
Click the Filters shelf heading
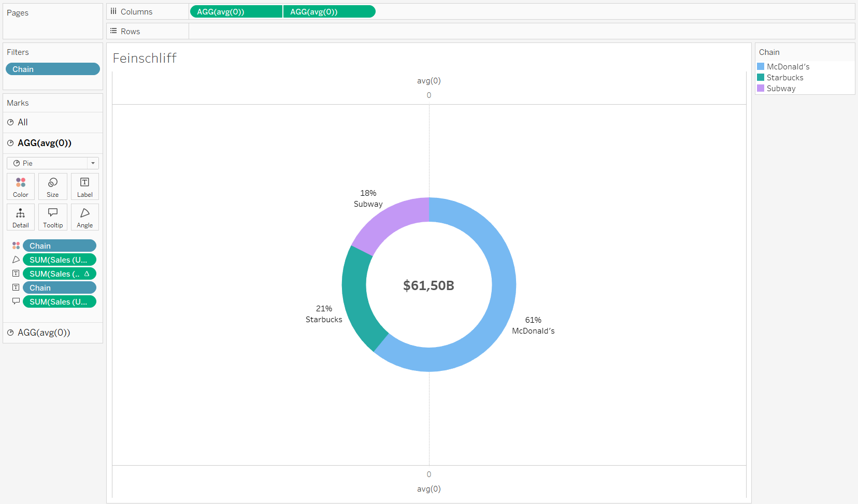[18, 52]
